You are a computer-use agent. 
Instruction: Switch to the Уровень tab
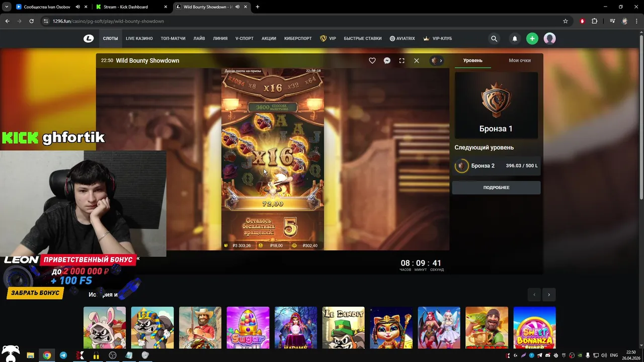[473, 60]
